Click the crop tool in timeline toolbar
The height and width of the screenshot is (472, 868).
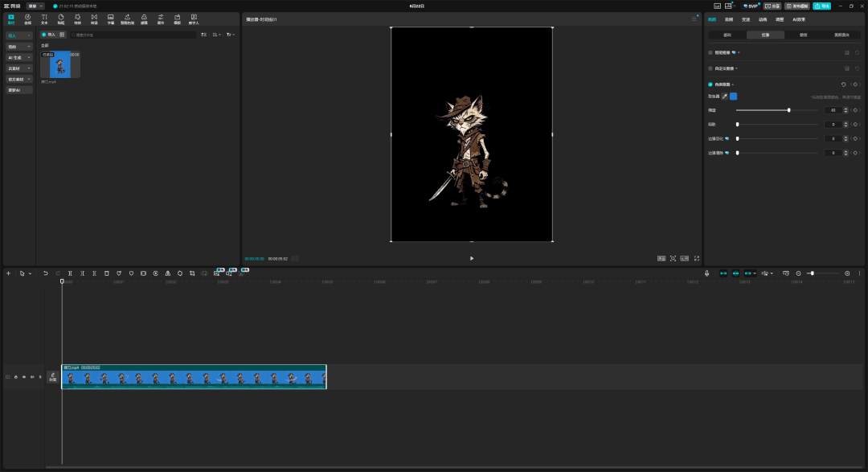(x=192, y=273)
